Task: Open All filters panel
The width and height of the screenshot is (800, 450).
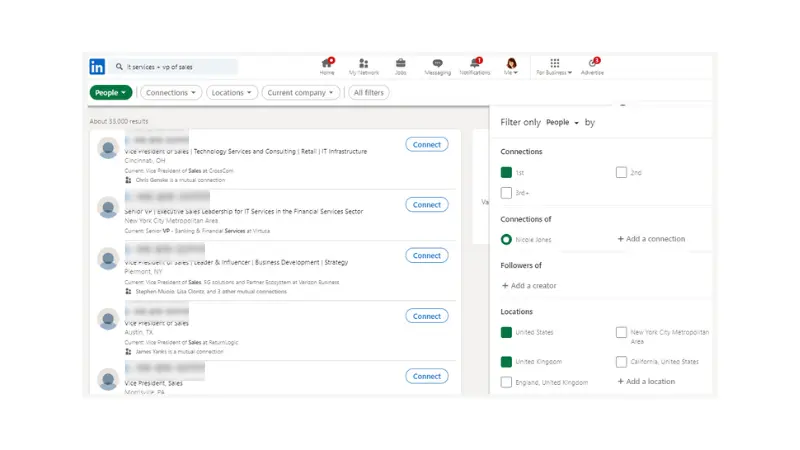Action: [368, 92]
